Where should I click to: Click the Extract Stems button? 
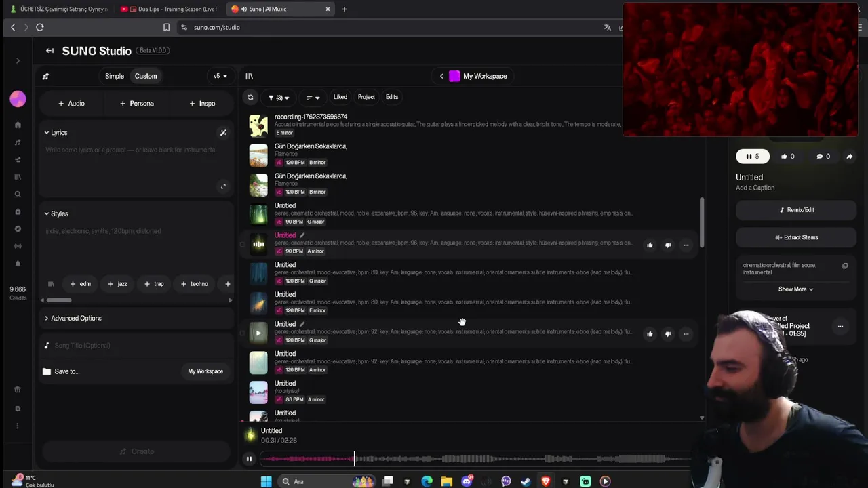796,237
